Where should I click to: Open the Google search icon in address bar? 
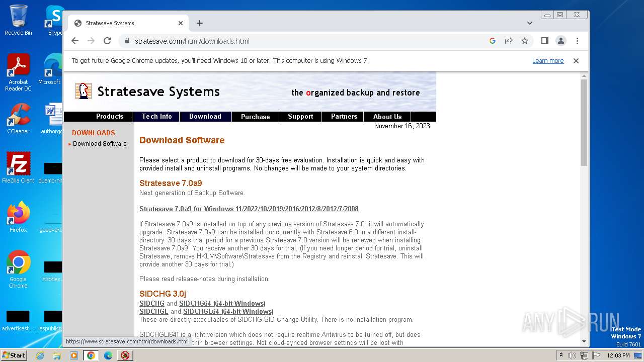pyautogui.click(x=493, y=41)
